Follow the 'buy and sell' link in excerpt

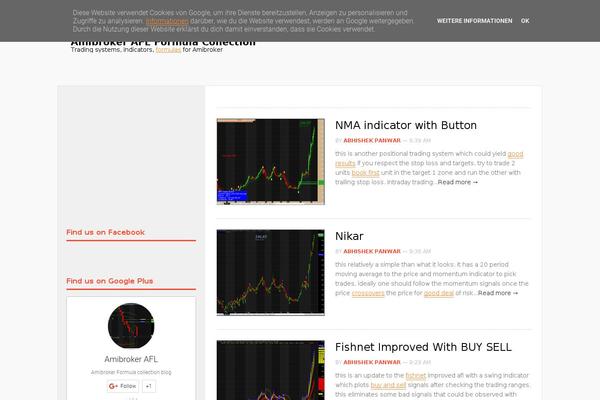point(388,385)
